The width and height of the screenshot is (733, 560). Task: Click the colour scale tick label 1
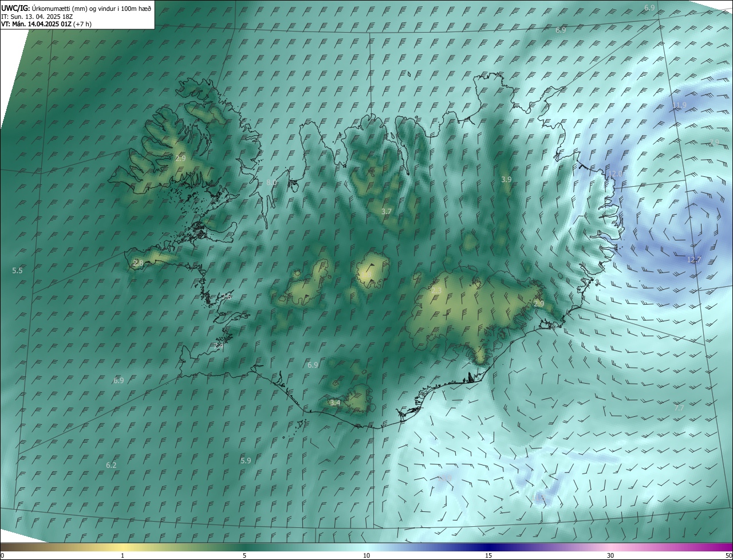pos(123,555)
